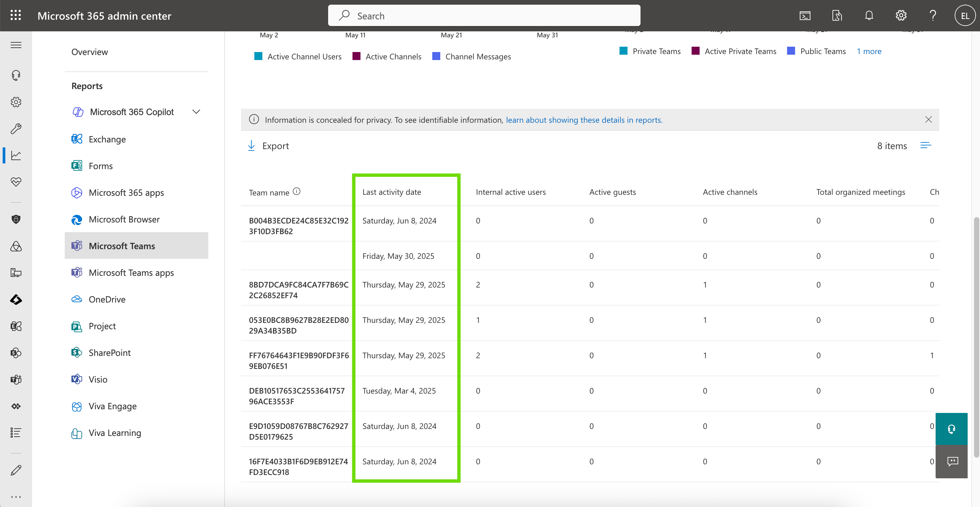The width and height of the screenshot is (980, 507).
Task: Select team 8BD7DCA9FC84CA7F7B69C2C26852EF74 row
Action: point(590,288)
